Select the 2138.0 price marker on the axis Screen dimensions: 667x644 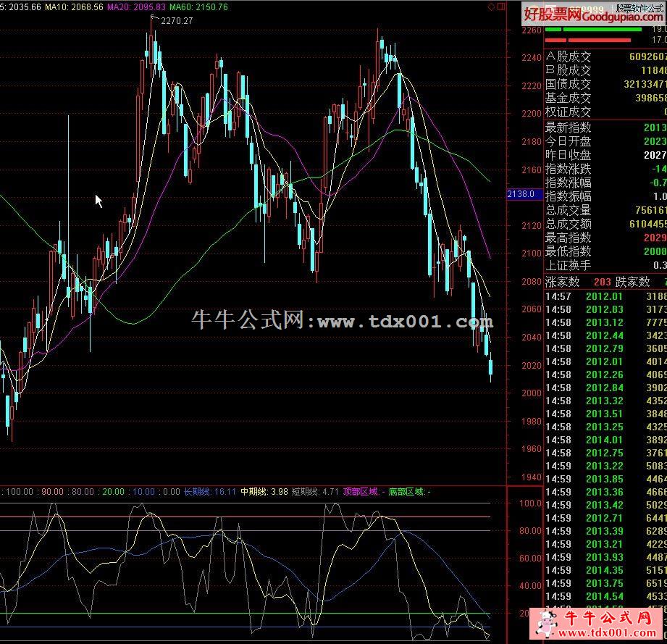521,194
